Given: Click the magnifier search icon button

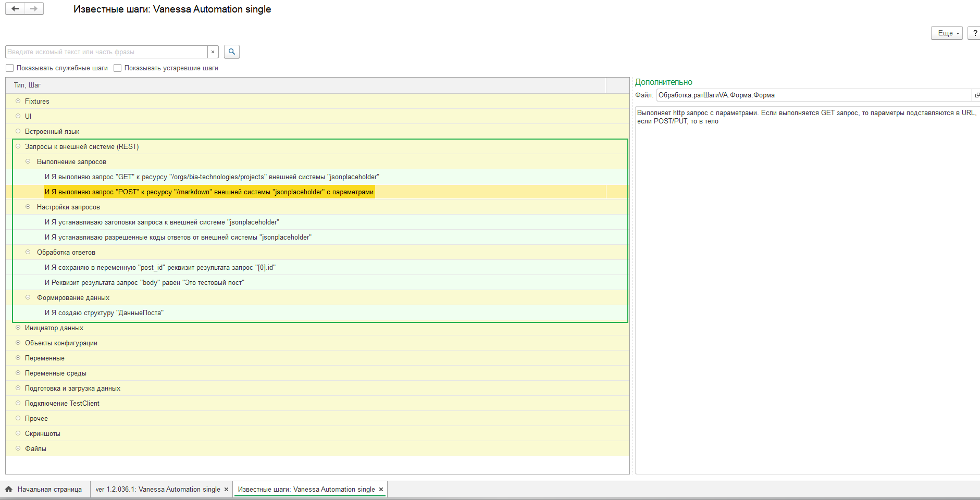Looking at the screenshot, I should 232,52.
